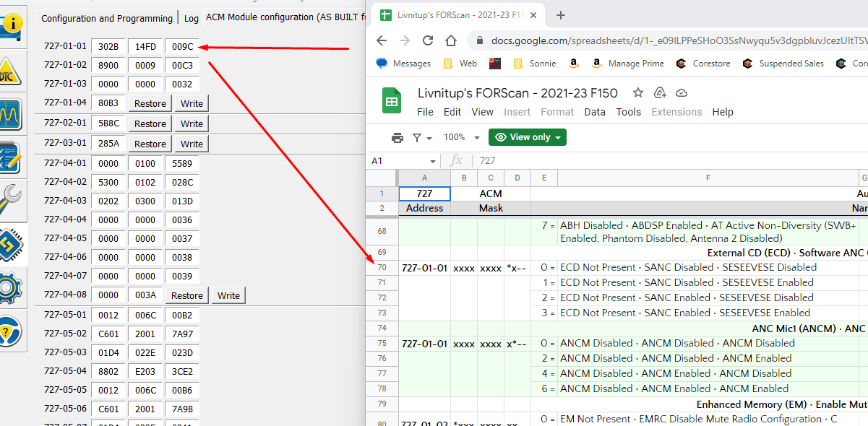Click Restore for row 727-01-04

149,103
